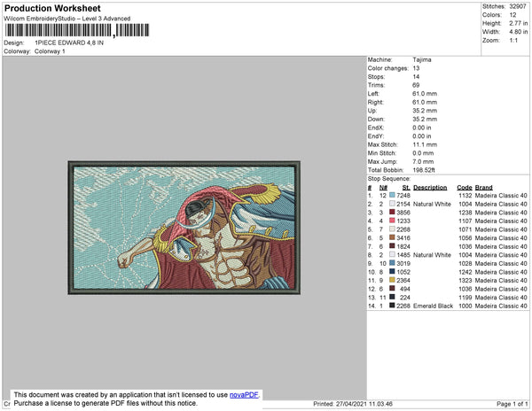Click the 'N#' column header

point(383,188)
